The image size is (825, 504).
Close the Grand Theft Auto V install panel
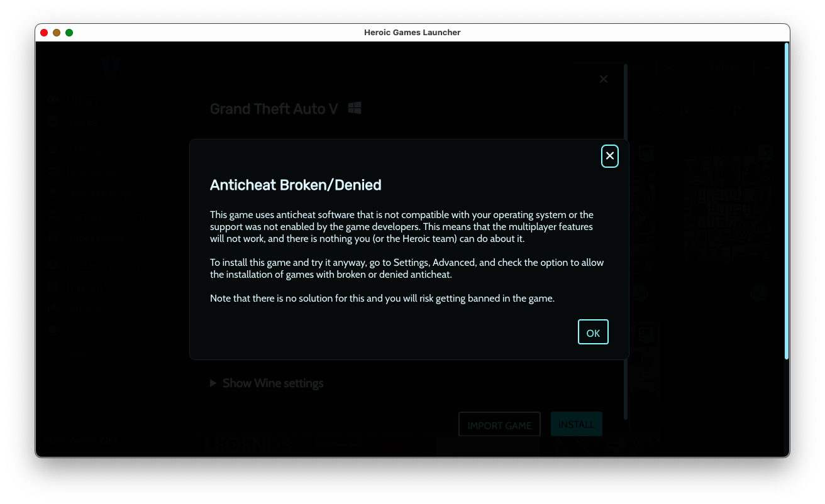604,79
